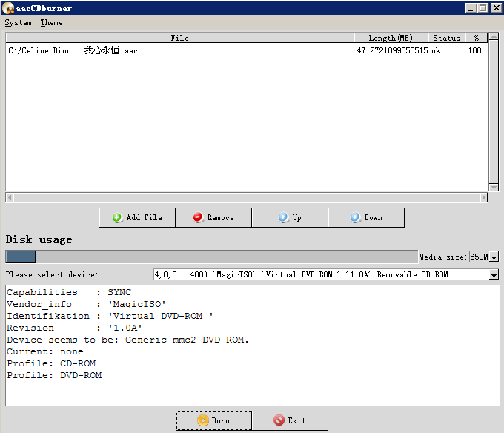Open the Theme menu
Viewport: 504px width, 433px height.
click(x=51, y=23)
